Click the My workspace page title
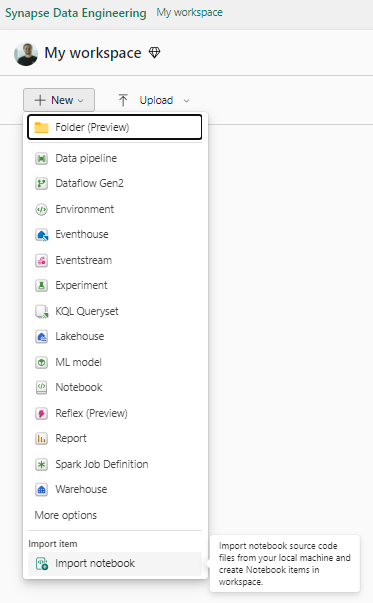The height and width of the screenshot is (603, 373). point(93,53)
